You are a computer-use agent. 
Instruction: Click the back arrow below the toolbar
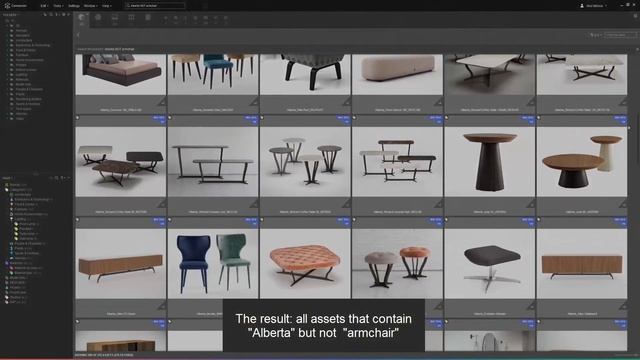click(78, 35)
